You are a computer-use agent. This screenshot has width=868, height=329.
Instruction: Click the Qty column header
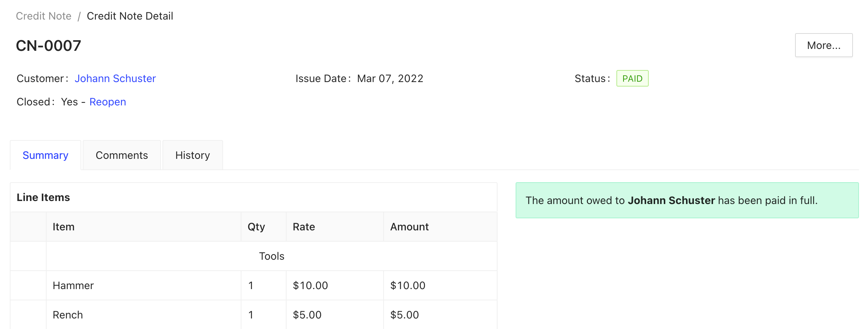(256, 227)
